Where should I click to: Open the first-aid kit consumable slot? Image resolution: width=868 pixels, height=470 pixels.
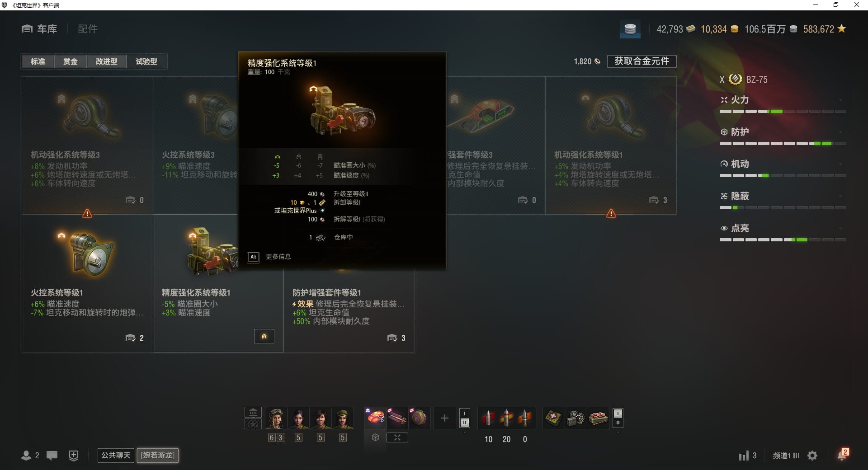[553, 418]
